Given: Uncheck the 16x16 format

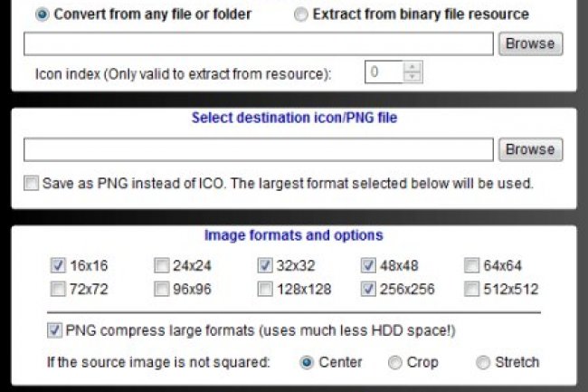Looking at the screenshot, I should pos(58,266).
